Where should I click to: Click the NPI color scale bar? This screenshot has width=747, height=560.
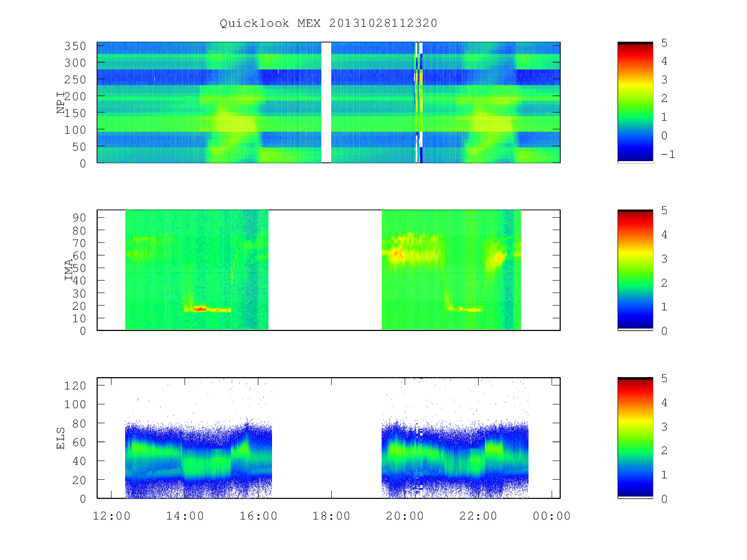click(x=635, y=103)
